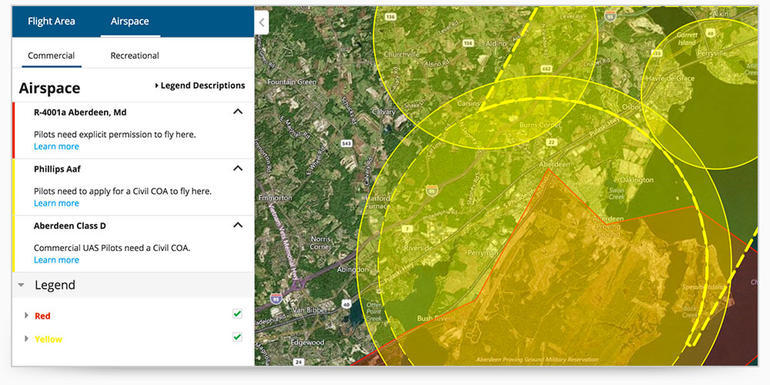
Task: Switch to the Flight Area tab
Action: point(52,22)
